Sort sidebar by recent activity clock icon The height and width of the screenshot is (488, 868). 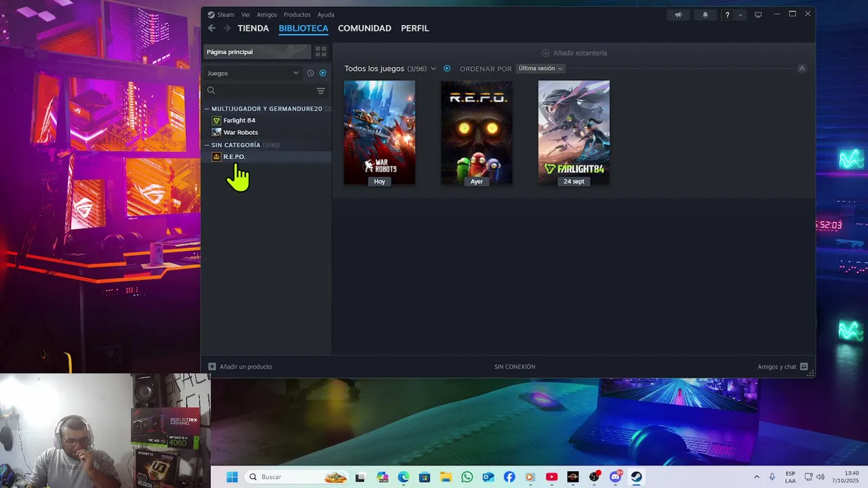click(311, 73)
